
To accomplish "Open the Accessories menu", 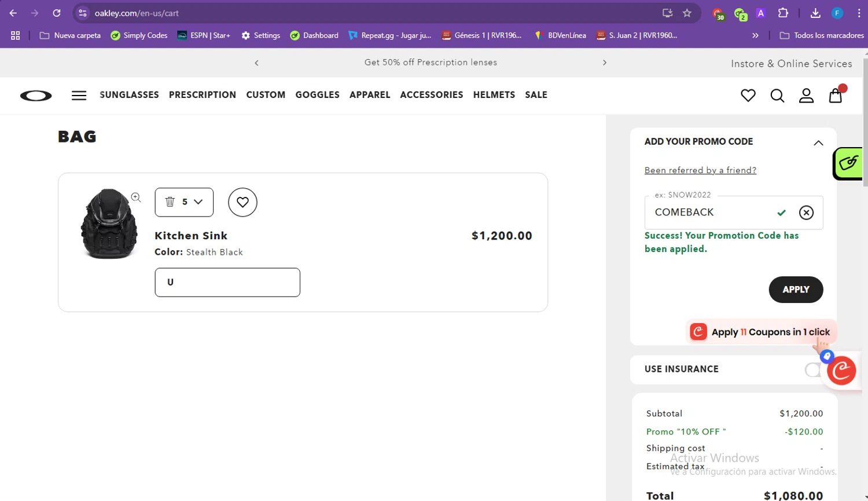I will tap(432, 95).
